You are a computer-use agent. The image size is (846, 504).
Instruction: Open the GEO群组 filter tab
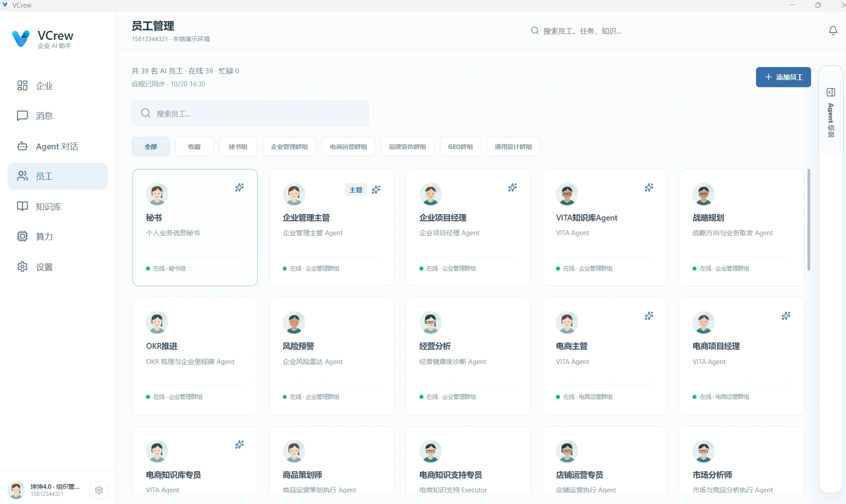[x=460, y=147]
